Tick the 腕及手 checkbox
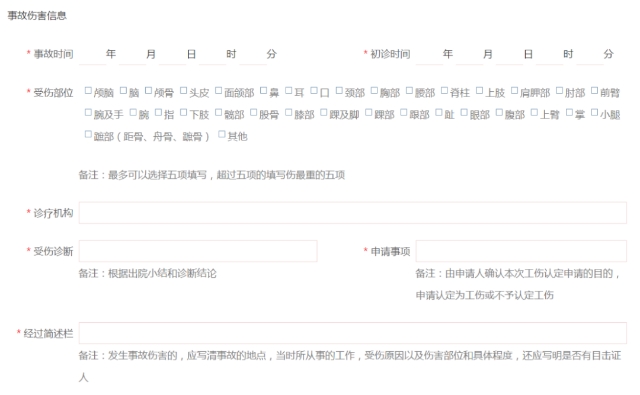The image size is (640, 395). point(88,112)
